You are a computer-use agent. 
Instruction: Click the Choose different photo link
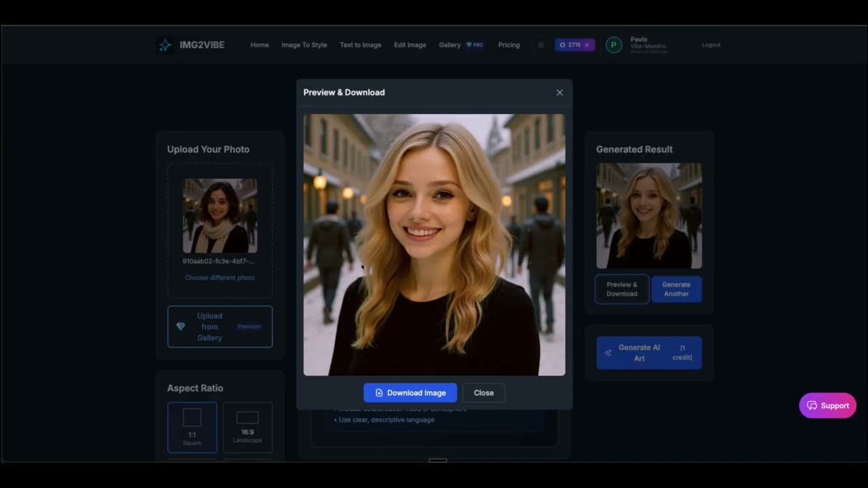[x=220, y=278]
